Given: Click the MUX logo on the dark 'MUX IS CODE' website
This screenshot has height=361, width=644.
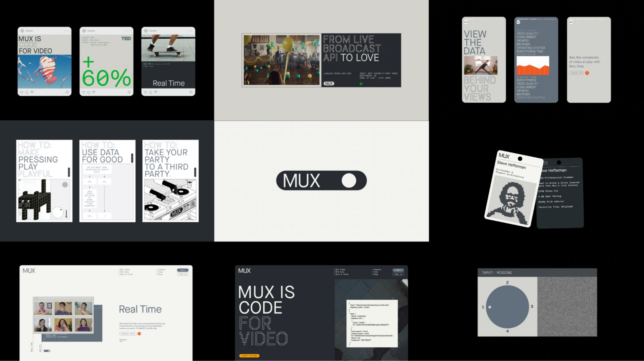Looking at the screenshot, I should click(244, 271).
